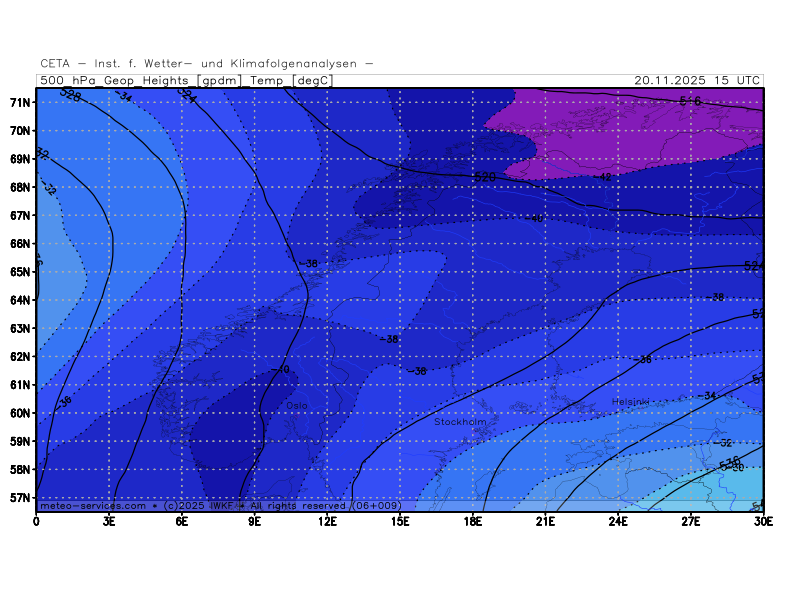Select the 30E longitude axis label

click(x=764, y=521)
